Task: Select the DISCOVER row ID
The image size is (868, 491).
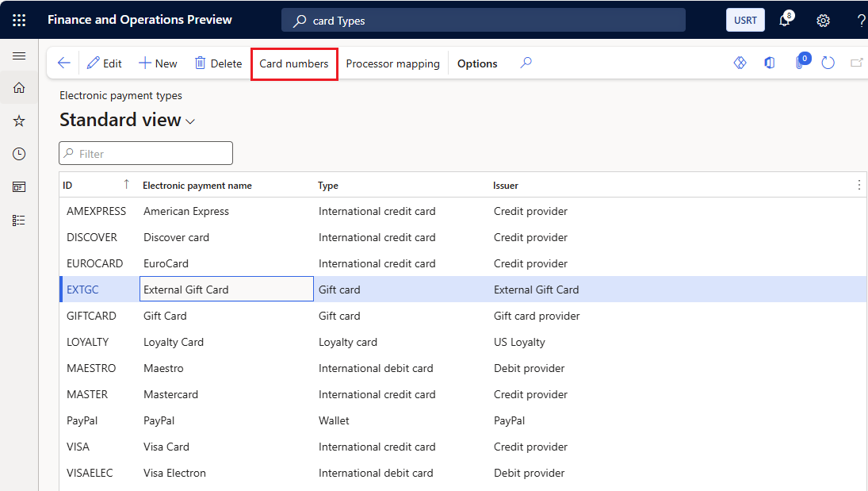Action: pos(92,237)
